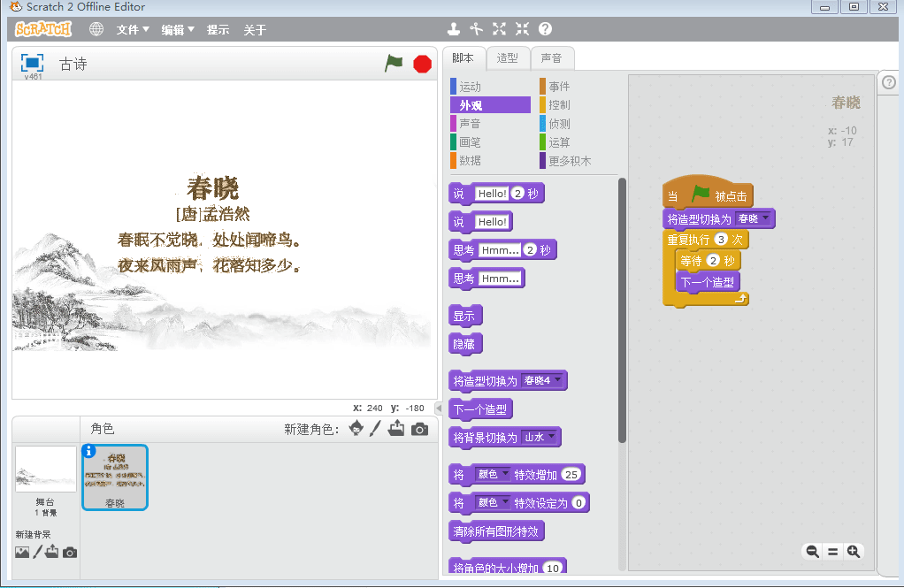Screen dimensions: 904x588
Task: Select the 事件 block category
Action: tap(578, 87)
